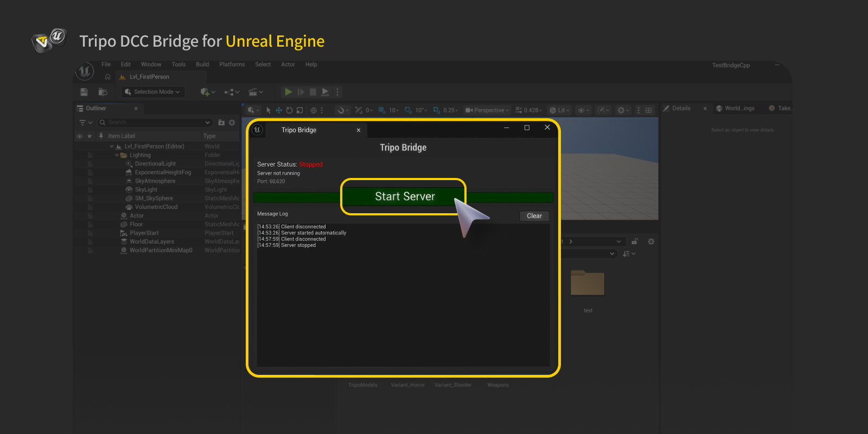
Task: Open the Build menu
Action: (x=202, y=65)
